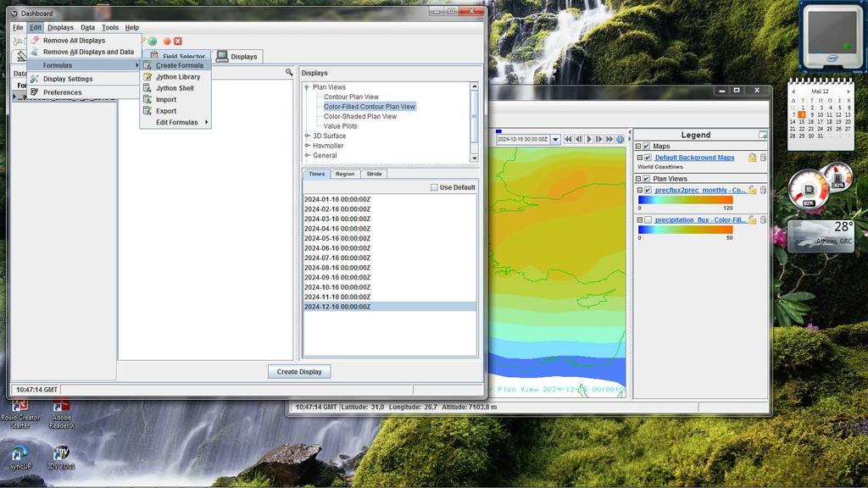Click the Preferences menu icon
This screenshot has width=868, height=488.
pyautogui.click(x=34, y=92)
